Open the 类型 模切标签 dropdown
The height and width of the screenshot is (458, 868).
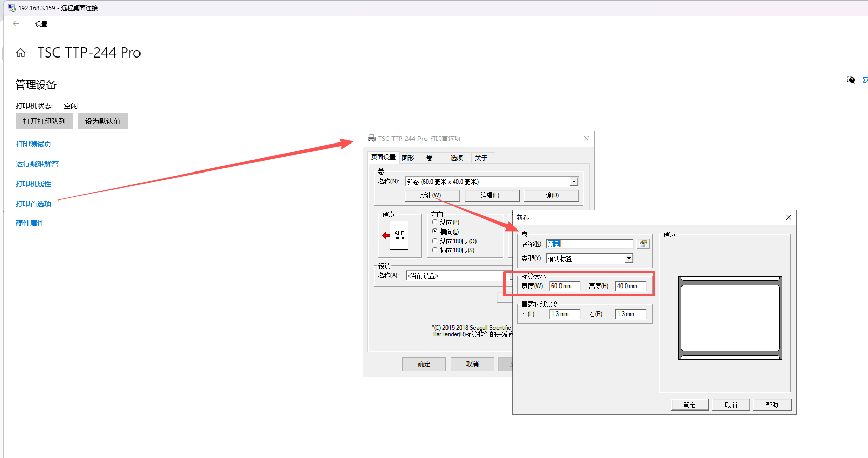click(x=629, y=259)
